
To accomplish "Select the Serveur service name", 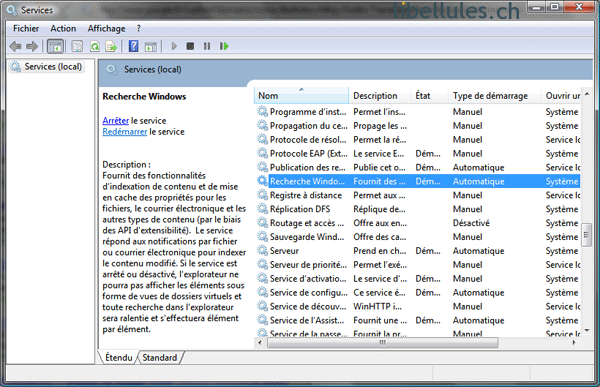I will pos(284,251).
